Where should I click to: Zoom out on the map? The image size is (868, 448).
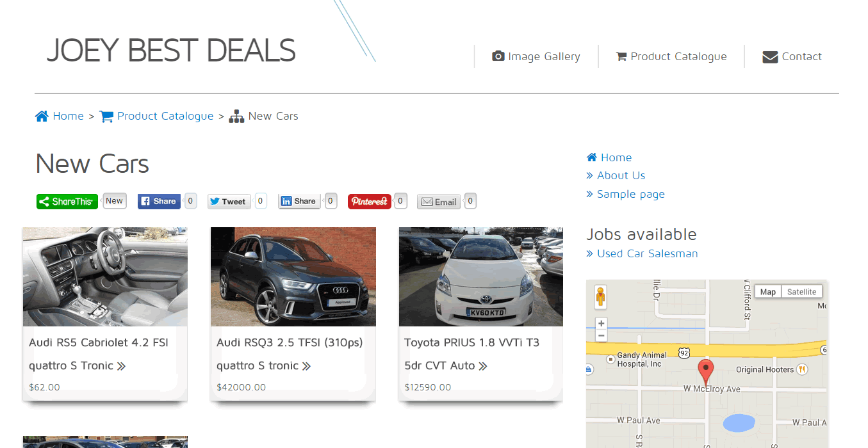click(x=601, y=335)
